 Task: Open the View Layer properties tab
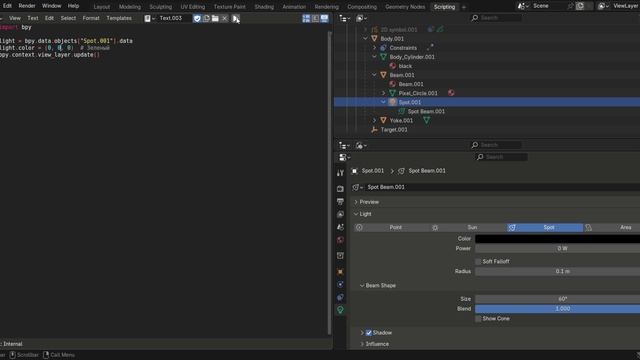(x=340, y=214)
